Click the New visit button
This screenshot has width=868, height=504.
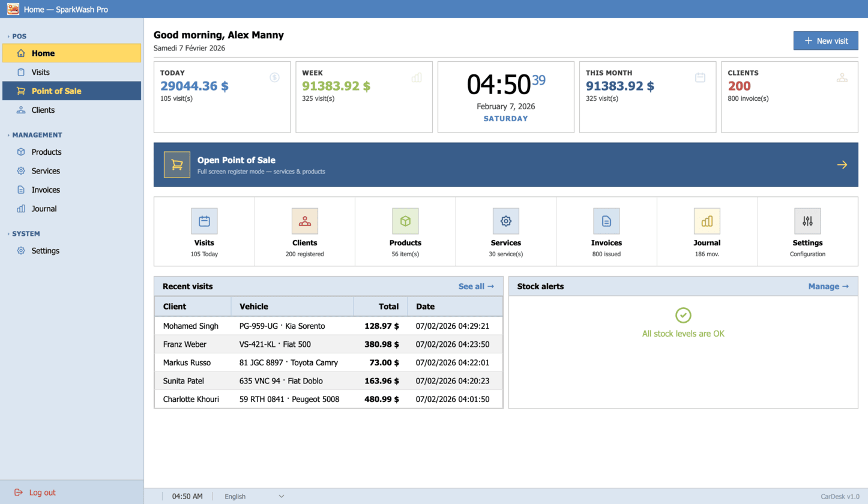click(x=825, y=40)
